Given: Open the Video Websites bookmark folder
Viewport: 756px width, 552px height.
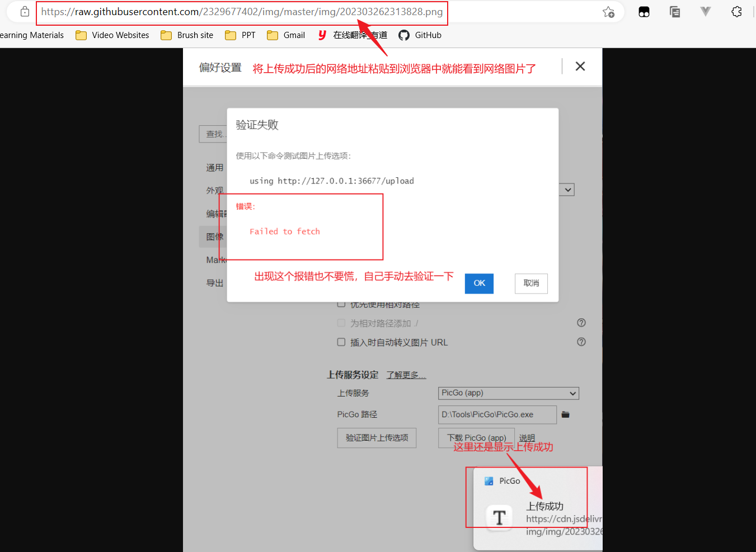Looking at the screenshot, I should (112, 35).
